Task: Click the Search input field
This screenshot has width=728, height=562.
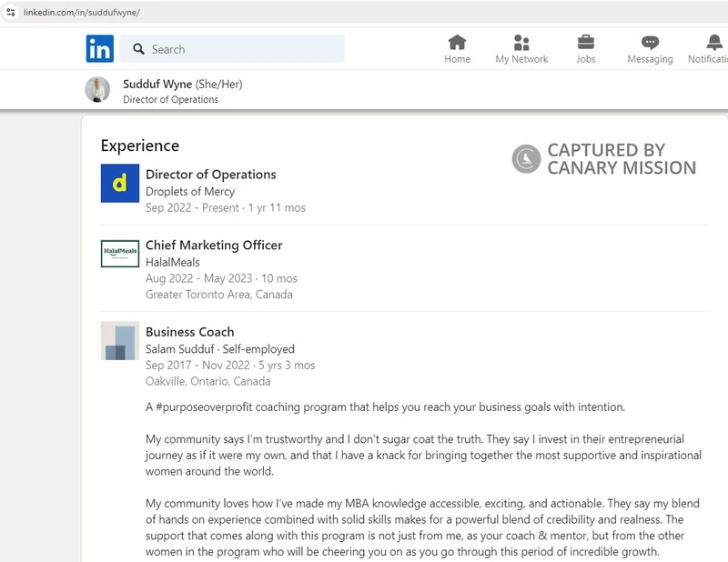Action: click(x=237, y=47)
